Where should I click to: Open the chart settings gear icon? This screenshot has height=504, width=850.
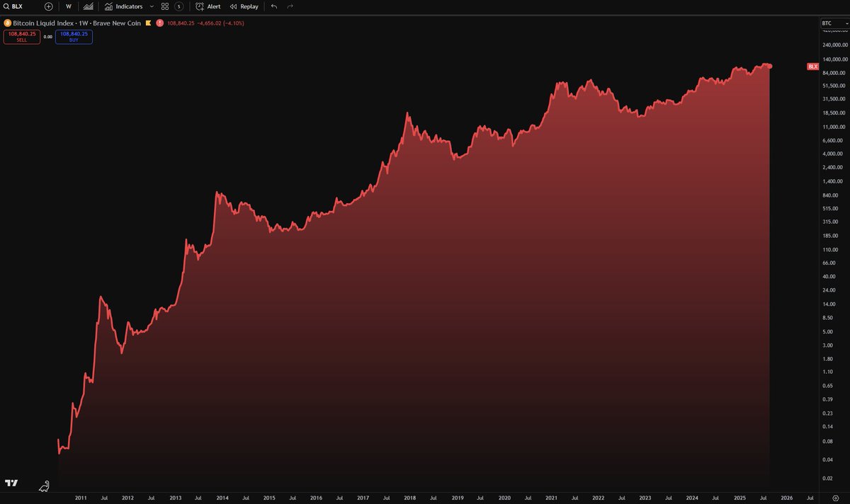pyautogui.click(x=836, y=498)
